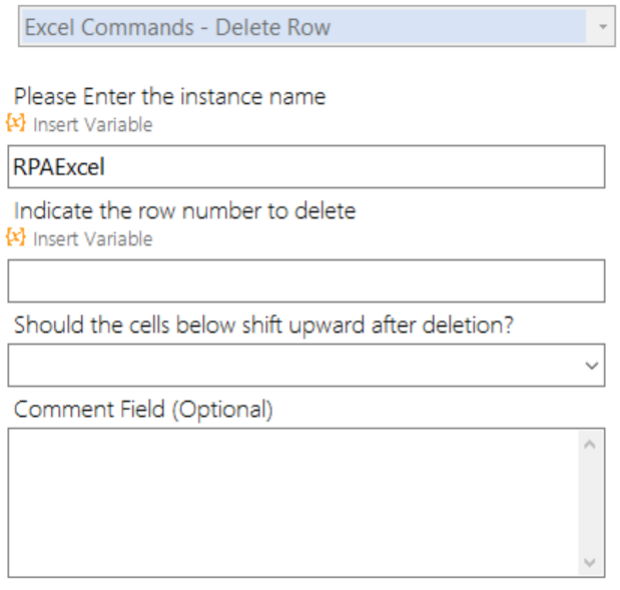Screen dimensions: 620x590
Task: Click the down arrow in the comment field scrollbar
Action: click(590, 562)
